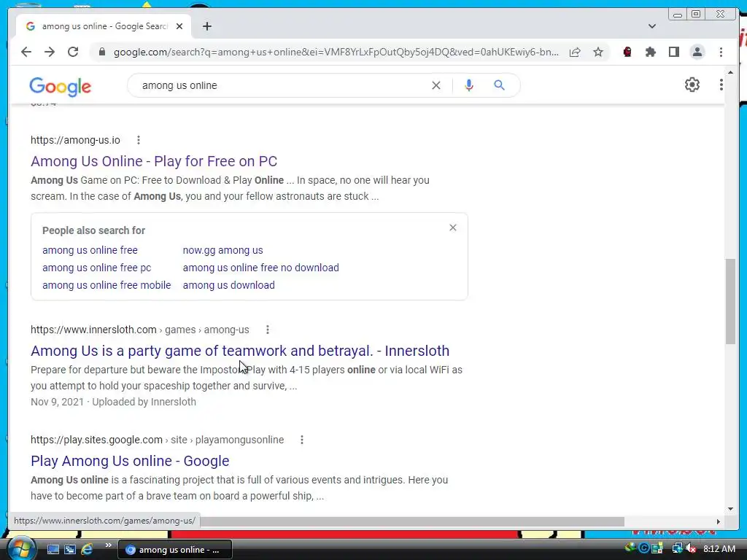747x560 pixels.
Task: Search now.gg among us
Action: click(x=223, y=250)
